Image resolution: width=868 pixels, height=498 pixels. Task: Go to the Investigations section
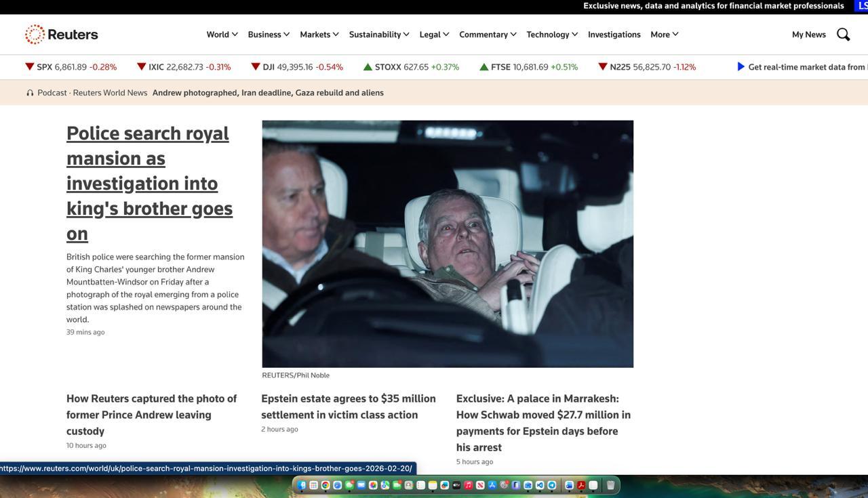[x=614, y=35]
